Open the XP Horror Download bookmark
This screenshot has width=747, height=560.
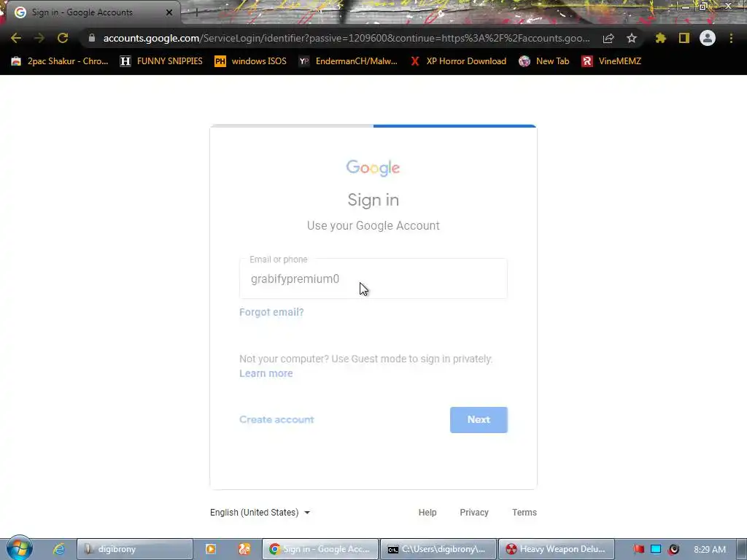click(458, 61)
